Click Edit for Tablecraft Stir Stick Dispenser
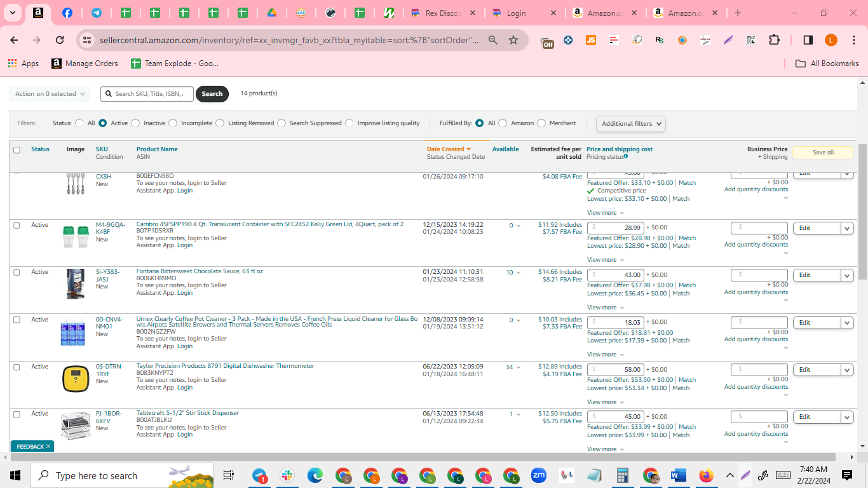The height and width of the screenshot is (488, 868). pyautogui.click(x=817, y=417)
